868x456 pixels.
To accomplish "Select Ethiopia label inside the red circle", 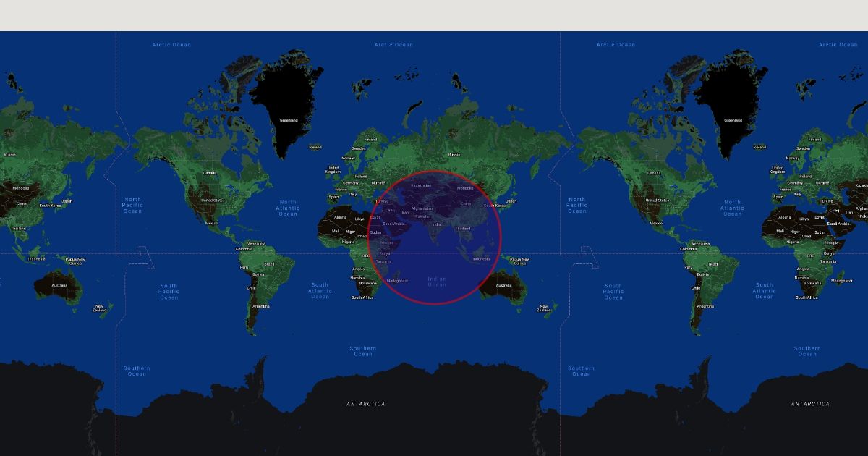I will click(x=388, y=242).
